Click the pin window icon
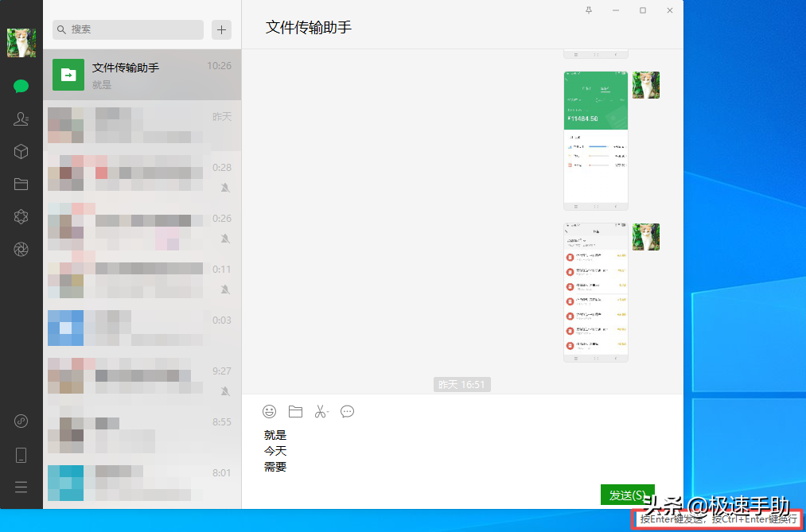This screenshot has height=532, width=806. [589, 10]
